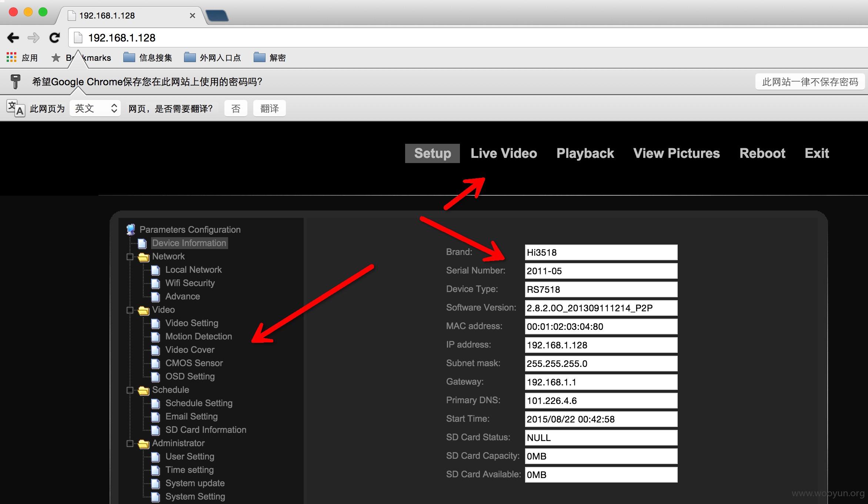Go back using browser back arrow
This screenshot has width=868, height=504.
pyautogui.click(x=13, y=37)
